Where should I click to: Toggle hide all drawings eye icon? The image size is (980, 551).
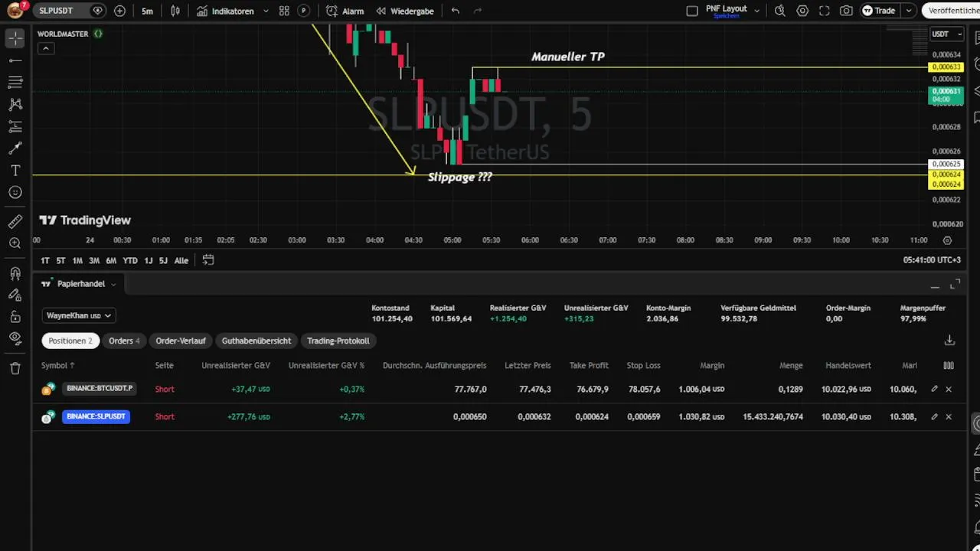(15, 338)
